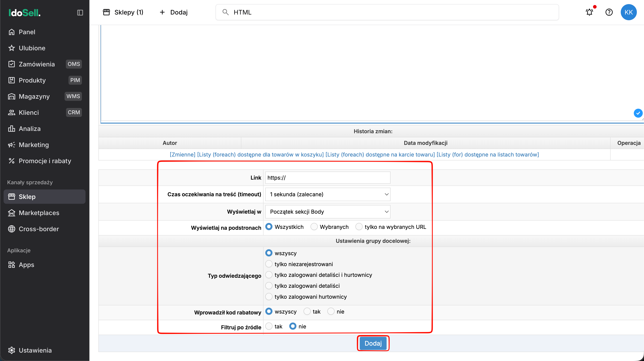
Task: Open the Analiza chart icon
Action: point(11,129)
